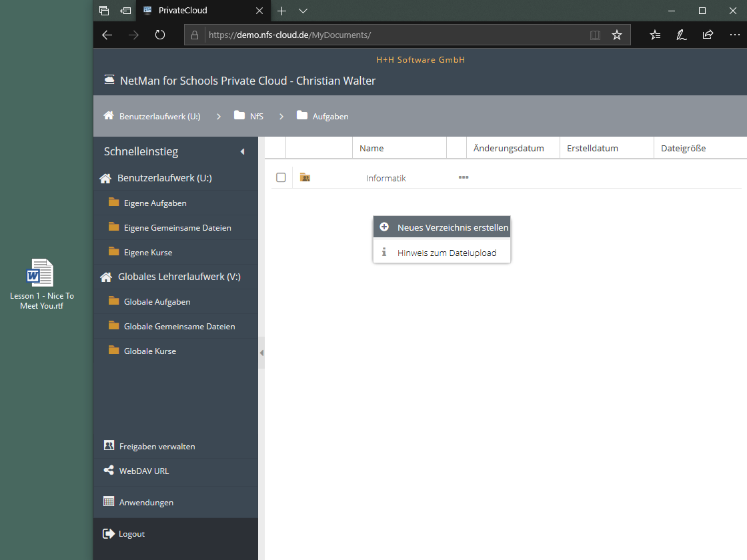
Task: Click the add notes pen icon
Action: (x=681, y=35)
